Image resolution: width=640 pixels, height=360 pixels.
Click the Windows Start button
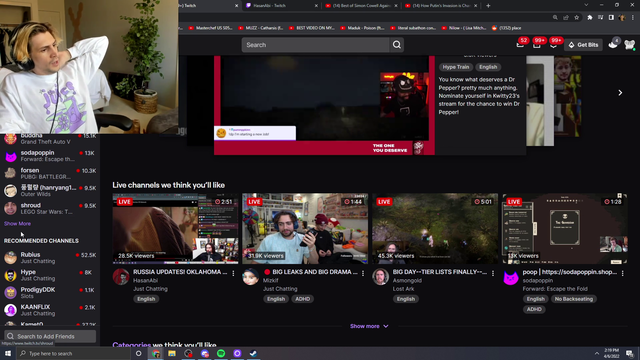pyautogui.click(x=8, y=353)
